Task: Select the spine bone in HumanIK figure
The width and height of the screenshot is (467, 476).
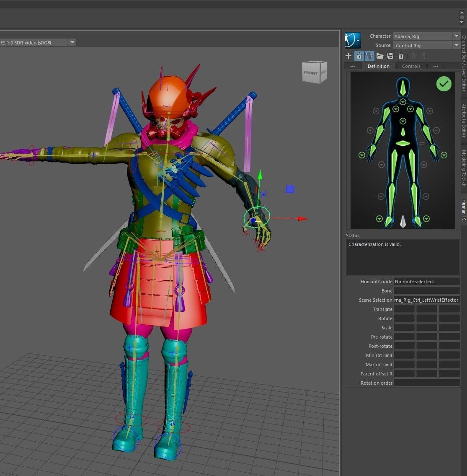Action: 403,132
